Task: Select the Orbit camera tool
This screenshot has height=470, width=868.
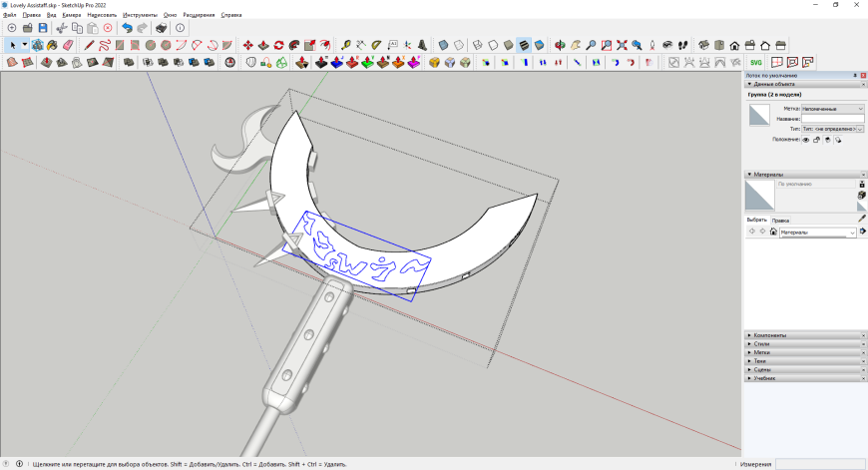Action: [x=561, y=45]
